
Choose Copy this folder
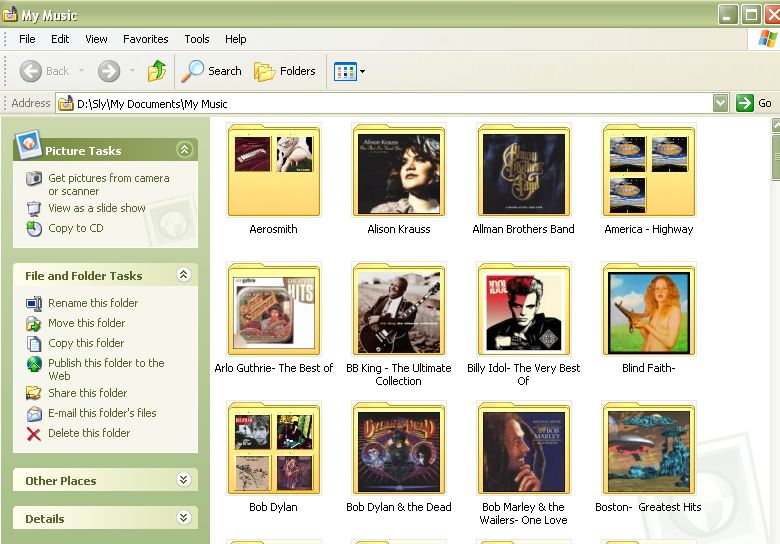tap(86, 343)
